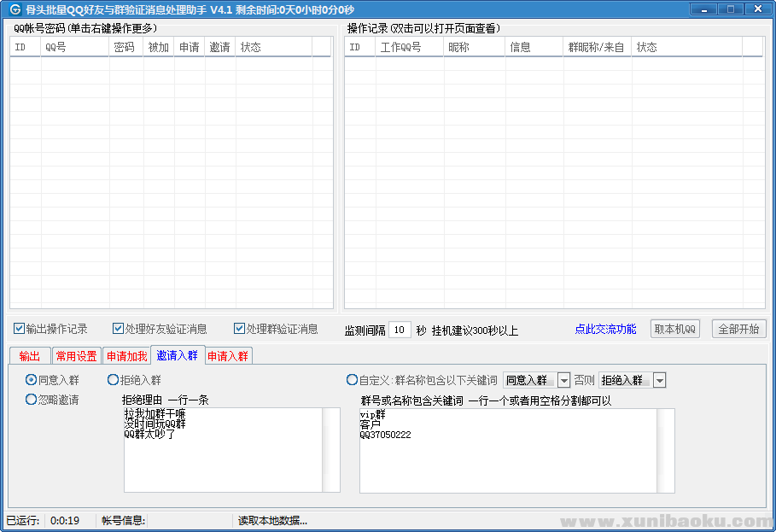Image resolution: width=776 pixels, height=532 pixels.
Task: Click the app logo icon in title bar
Action: pyautogui.click(x=15, y=9)
